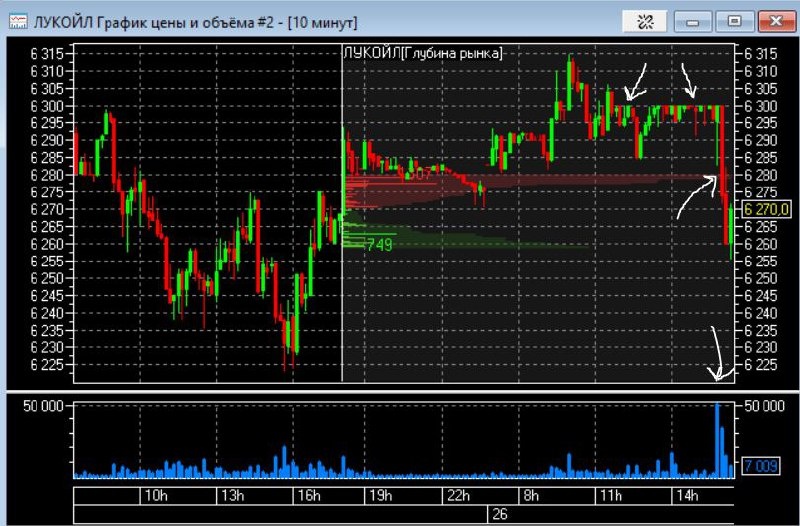Click the 14h label on the time axis
Viewport: 800px width, 526px height.
687,495
